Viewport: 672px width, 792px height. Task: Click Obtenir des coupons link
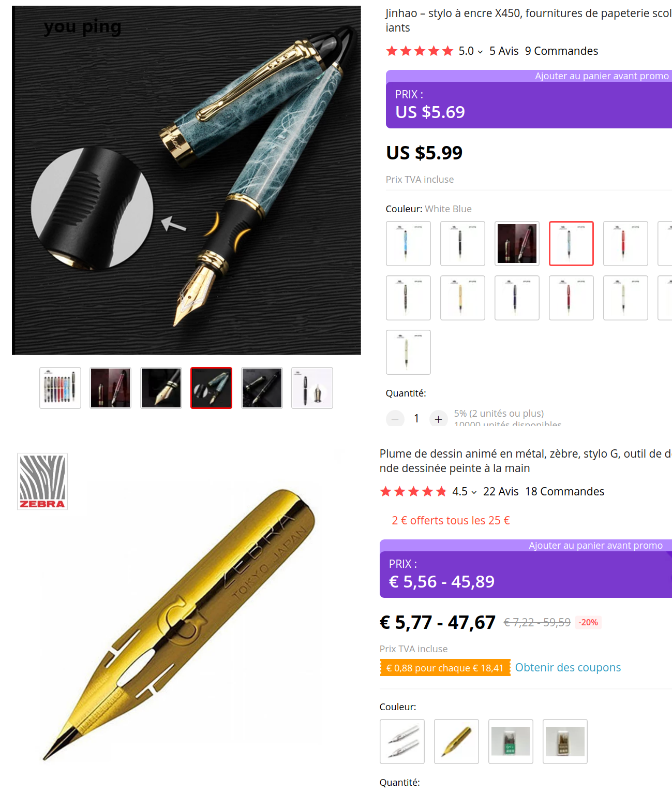(x=568, y=667)
